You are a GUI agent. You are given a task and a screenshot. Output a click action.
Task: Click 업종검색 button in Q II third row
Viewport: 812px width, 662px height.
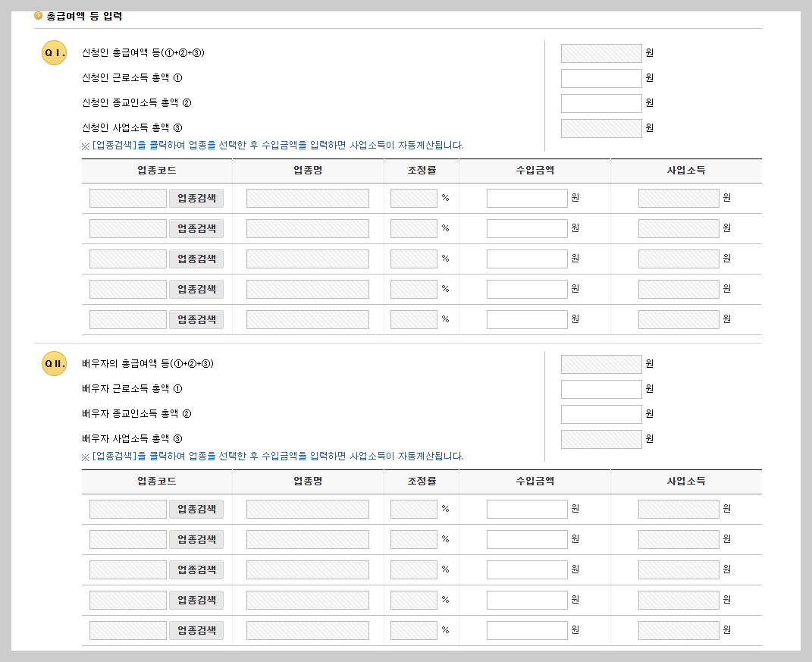coord(196,569)
